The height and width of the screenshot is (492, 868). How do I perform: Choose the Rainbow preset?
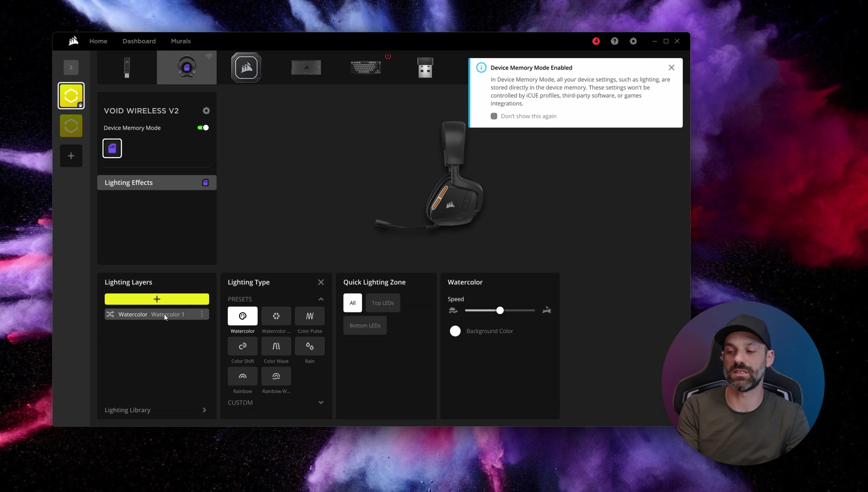tap(242, 376)
